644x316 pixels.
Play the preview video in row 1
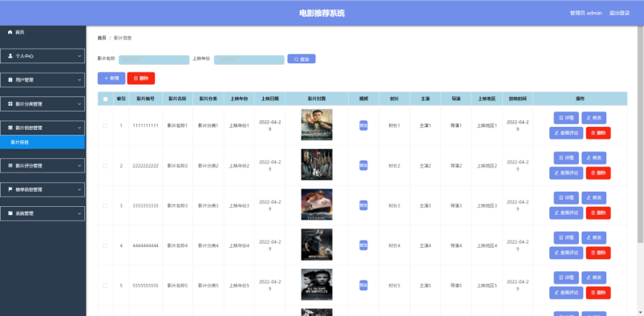[x=363, y=125]
